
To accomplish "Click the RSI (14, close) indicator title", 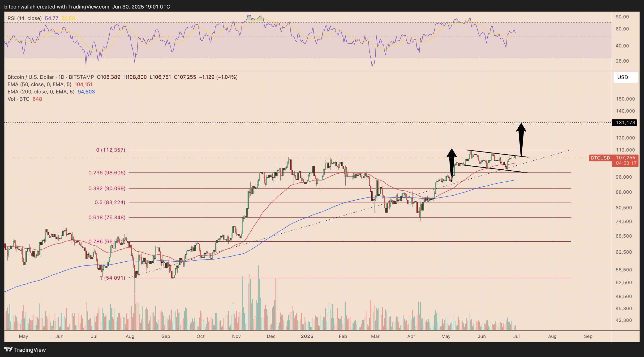I will pyautogui.click(x=25, y=18).
